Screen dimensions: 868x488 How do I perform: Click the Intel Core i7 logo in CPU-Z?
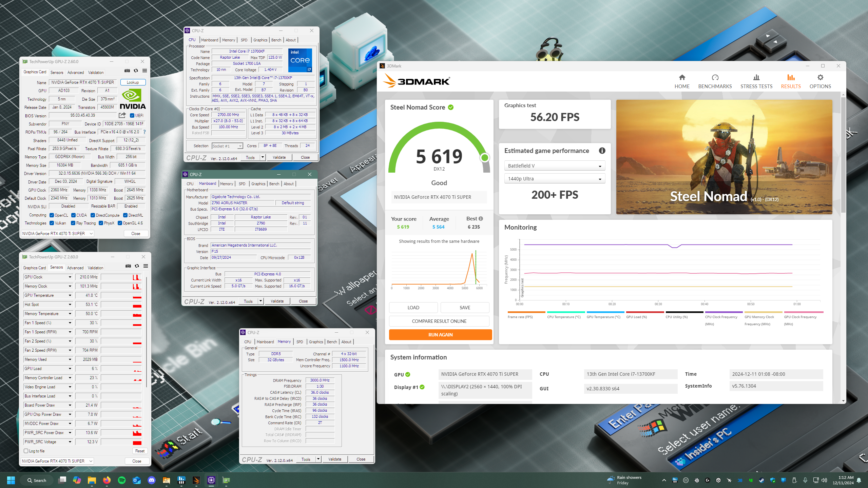click(x=300, y=60)
